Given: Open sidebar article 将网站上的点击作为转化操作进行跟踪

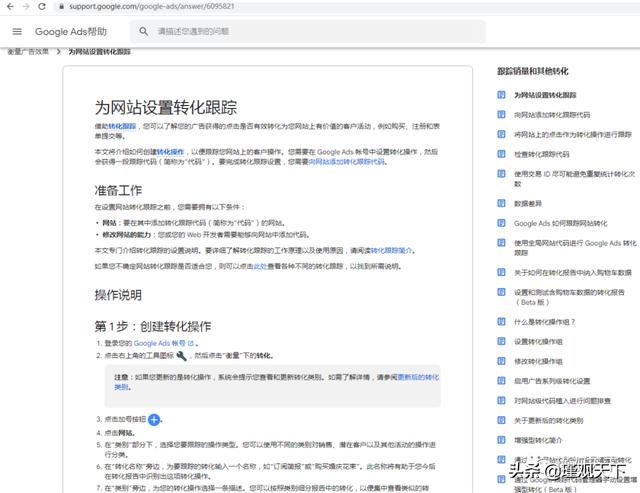Looking at the screenshot, I should 573,134.
